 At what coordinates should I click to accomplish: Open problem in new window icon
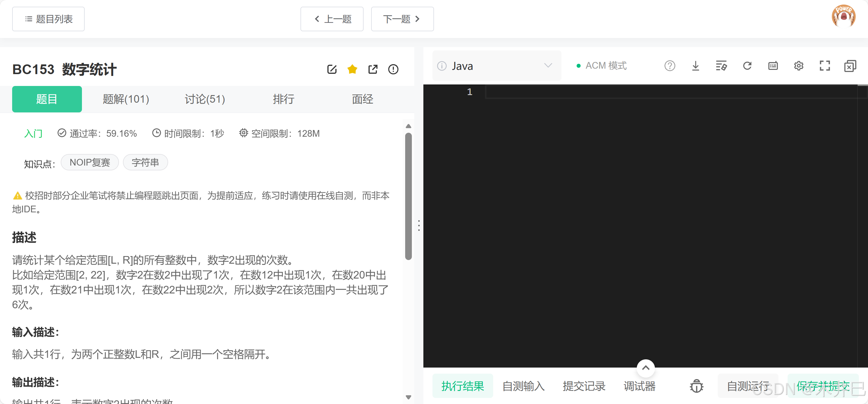pyautogui.click(x=373, y=69)
